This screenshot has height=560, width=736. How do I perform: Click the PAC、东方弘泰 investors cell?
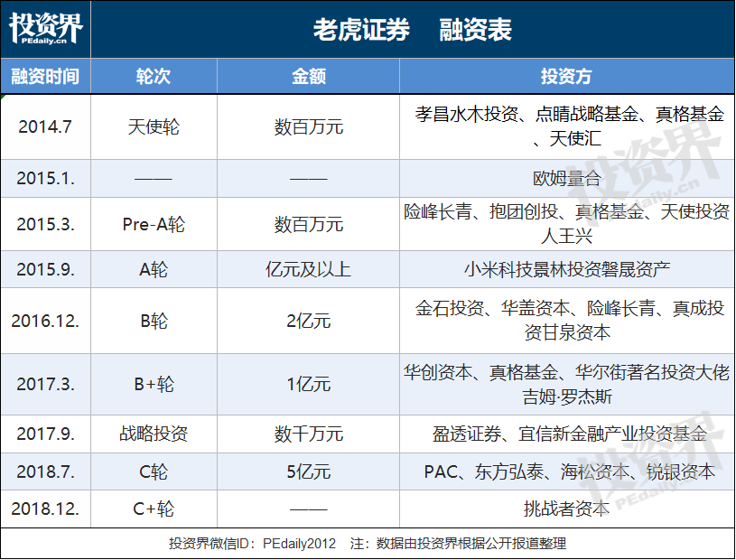(x=566, y=471)
